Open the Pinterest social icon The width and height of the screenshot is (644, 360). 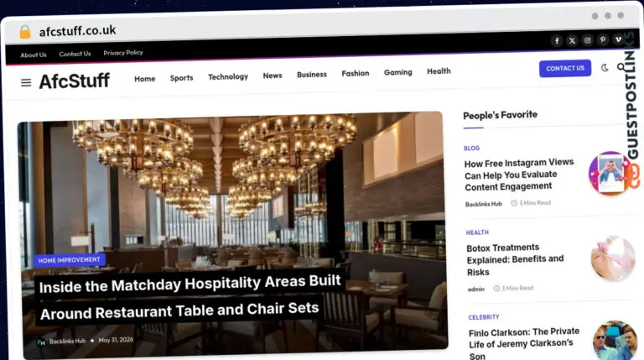click(603, 40)
